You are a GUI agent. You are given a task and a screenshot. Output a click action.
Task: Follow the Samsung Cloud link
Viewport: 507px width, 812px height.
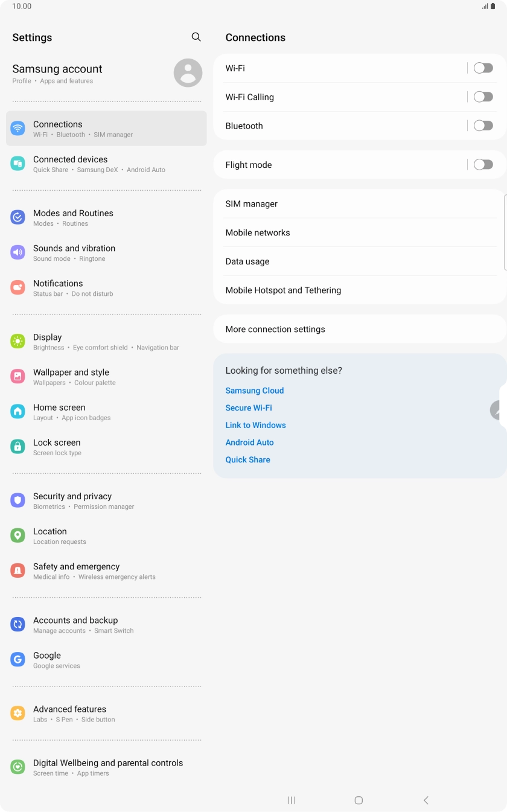(x=254, y=391)
